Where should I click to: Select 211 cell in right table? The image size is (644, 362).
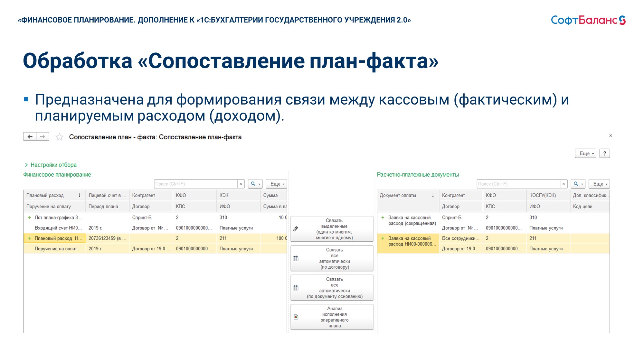[548, 238]
